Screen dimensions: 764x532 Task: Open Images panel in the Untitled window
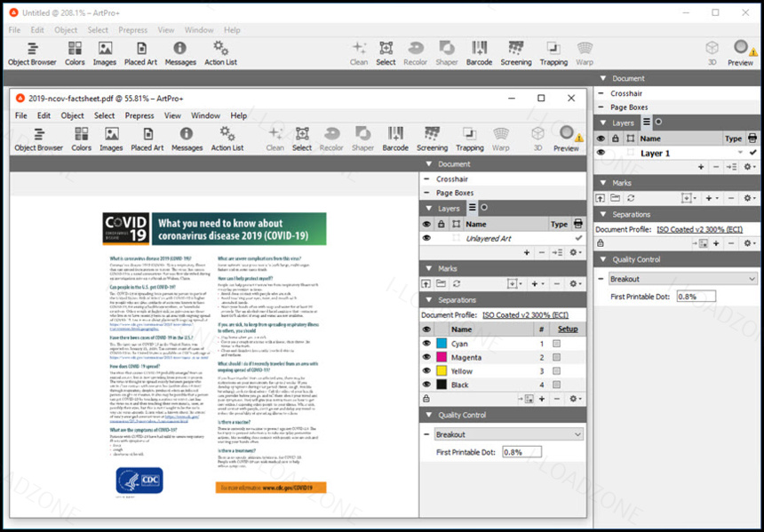click(x=105, y=53)
